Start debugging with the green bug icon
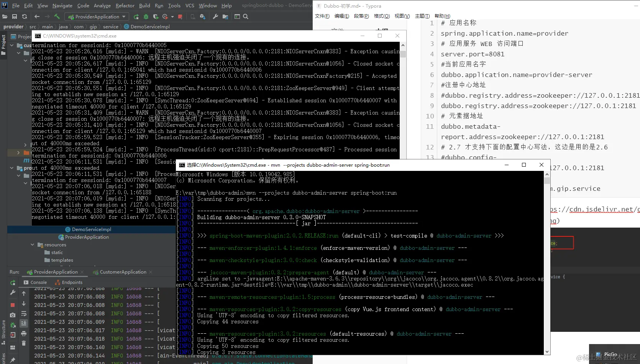The image size is (640, 364). coord(146,16)
